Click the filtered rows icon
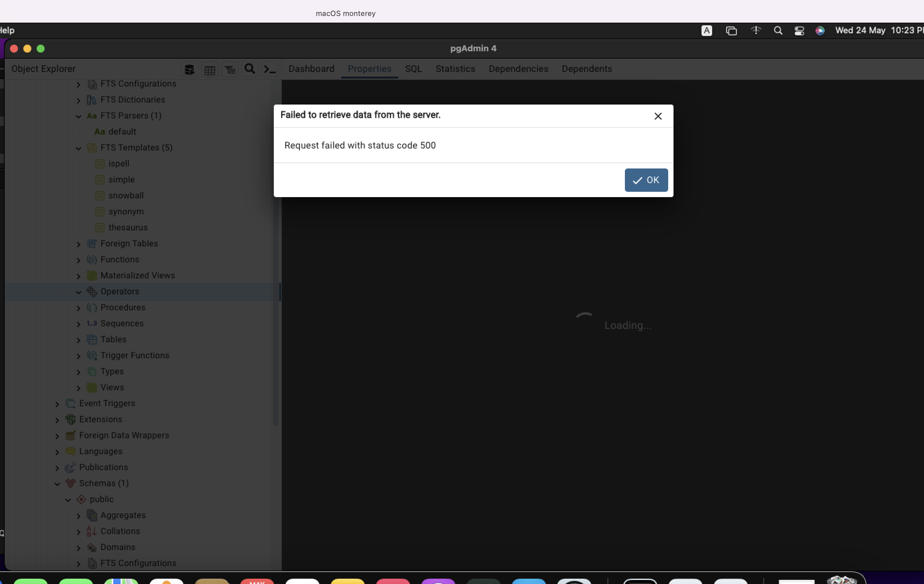This screenshot has width=924, height=584. pos(230,69)
